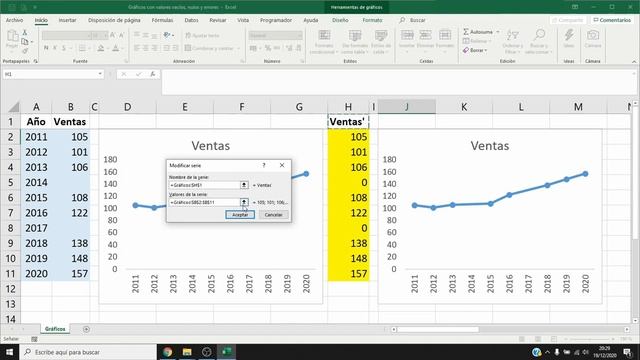
Task: Click cell H1 containing Ventas'
Action: (348, 122)
